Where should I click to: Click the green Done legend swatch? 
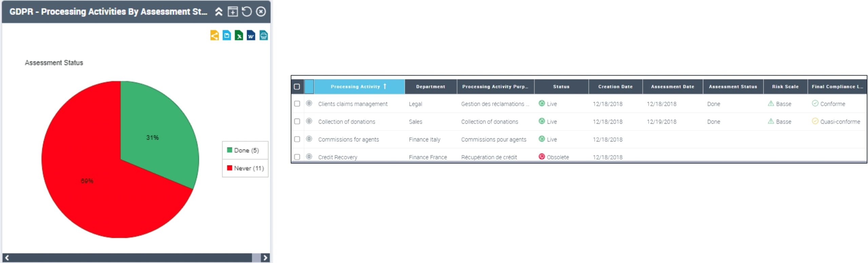[230, 150]
